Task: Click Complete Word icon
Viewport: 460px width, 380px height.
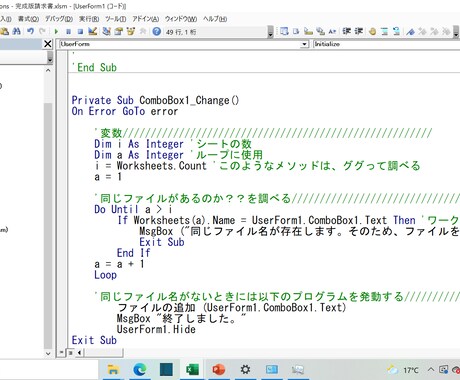Action: 332,31
